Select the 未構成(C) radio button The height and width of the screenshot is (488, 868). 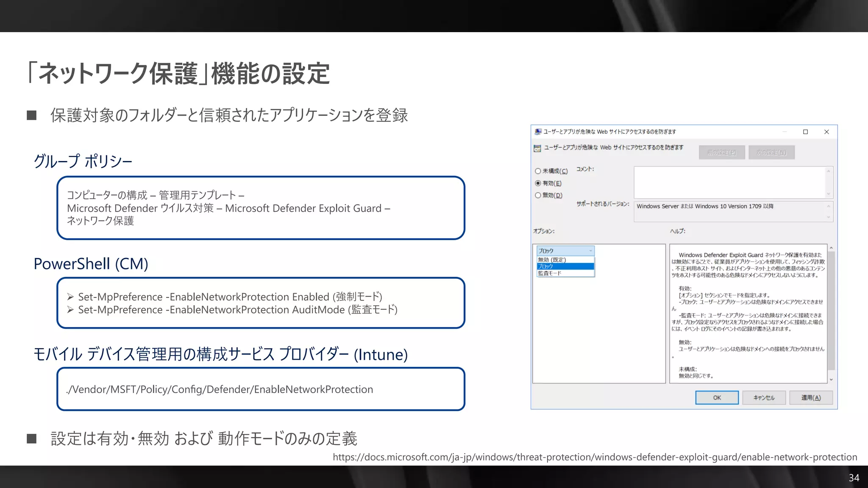[538, 171]
